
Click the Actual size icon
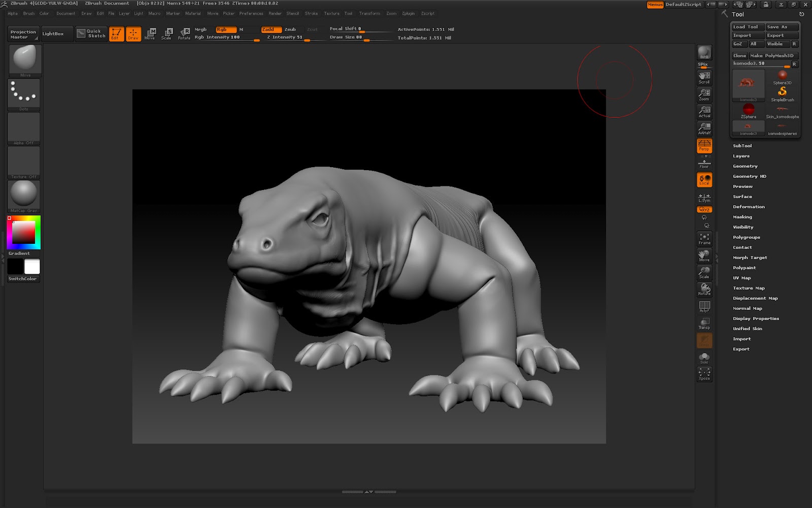(x=704, y=111)
